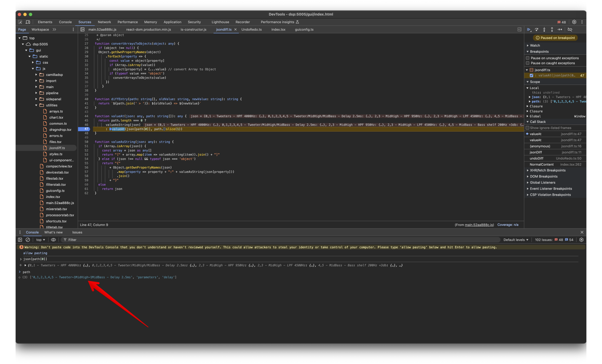
Task: Open DevTools settings gear in top bar
Action: (x=574, y=22)
